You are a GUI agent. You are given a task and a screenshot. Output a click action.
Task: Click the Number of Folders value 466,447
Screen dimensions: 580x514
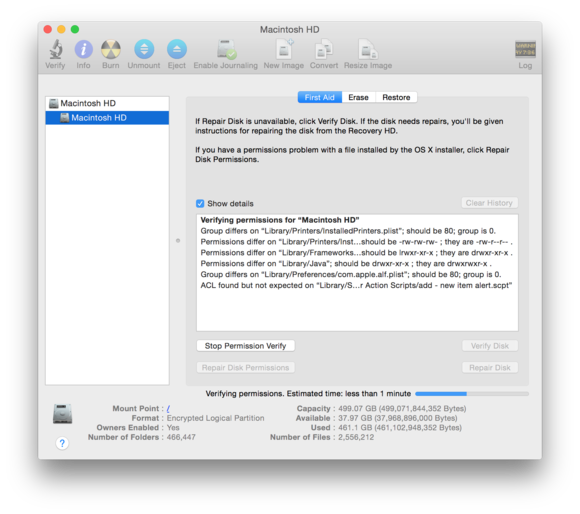coord(181,437)
